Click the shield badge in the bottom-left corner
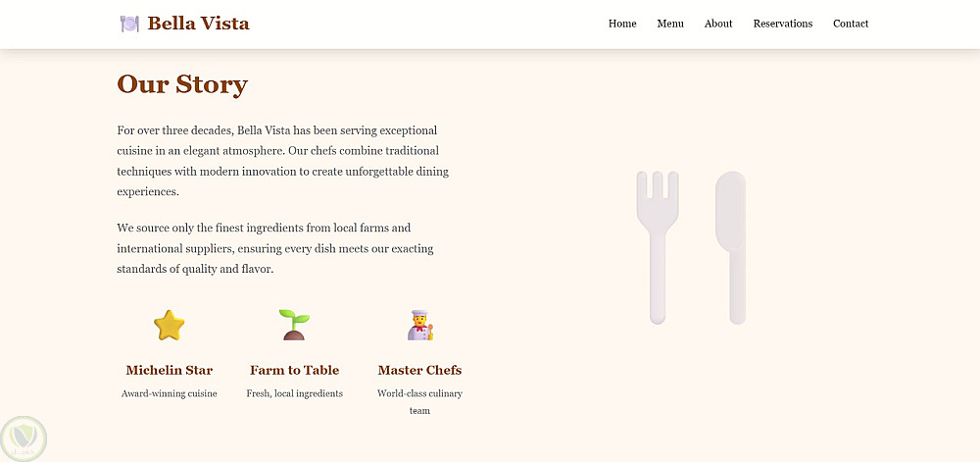This screenshot has height=462, width=980. coord(24,437)
